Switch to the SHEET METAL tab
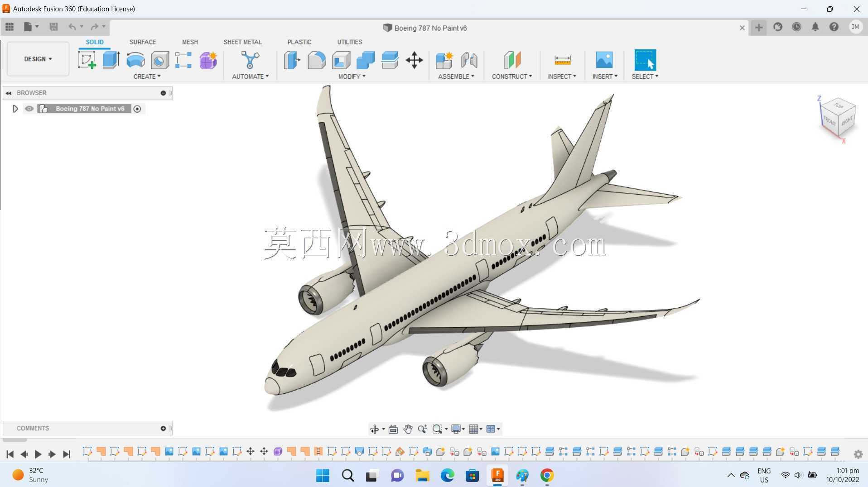The image size is (868, 487). click(x=242, y=42)
